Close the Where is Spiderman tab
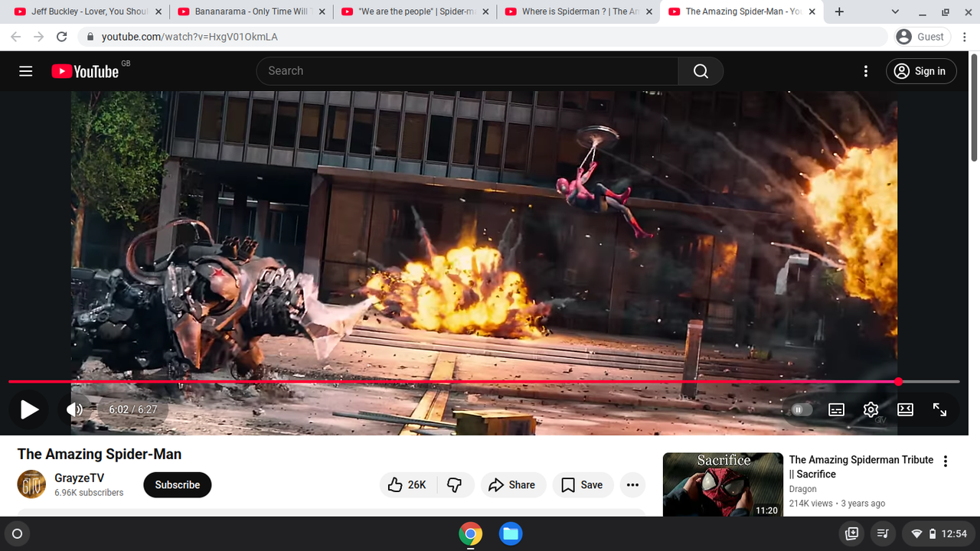Screen dimensions: 980x551 click(x=649, y=12)
